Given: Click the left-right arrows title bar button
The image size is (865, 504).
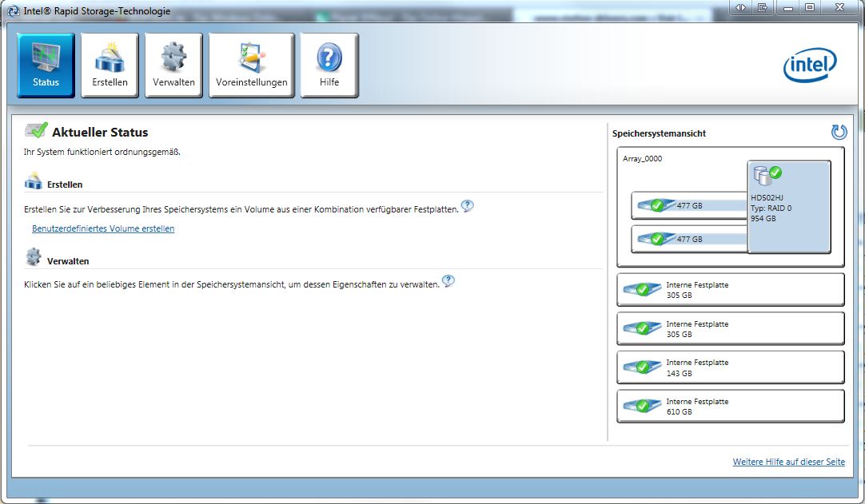Looking at the screenshot, I should coord(740,8).
